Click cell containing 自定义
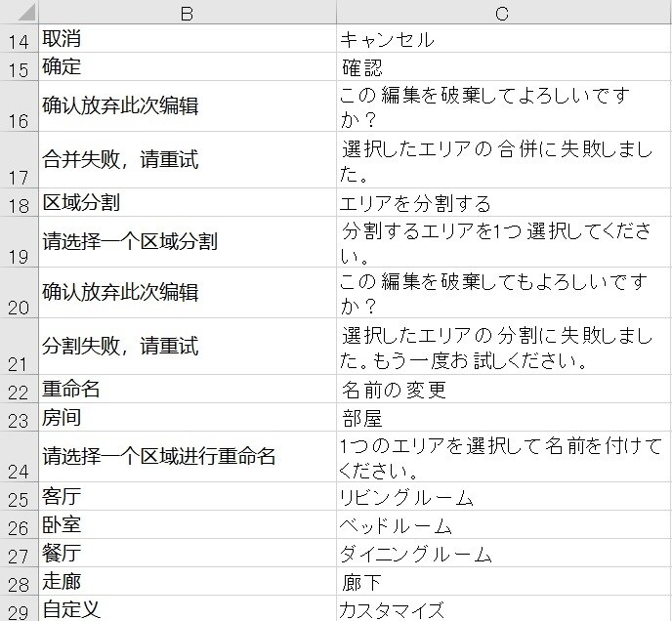Image resolution: width=672 pixels, height=621 pixels. (188, 608)
